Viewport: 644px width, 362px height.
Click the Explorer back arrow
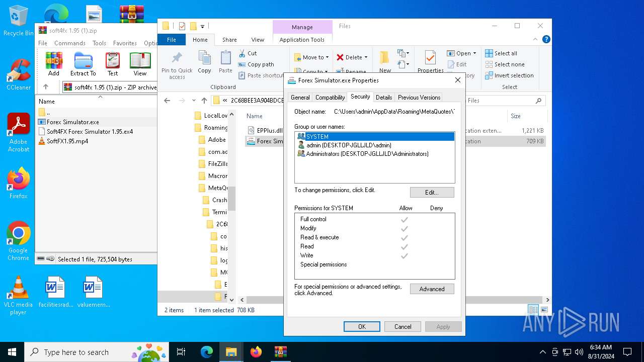click(x=167, y=101)
